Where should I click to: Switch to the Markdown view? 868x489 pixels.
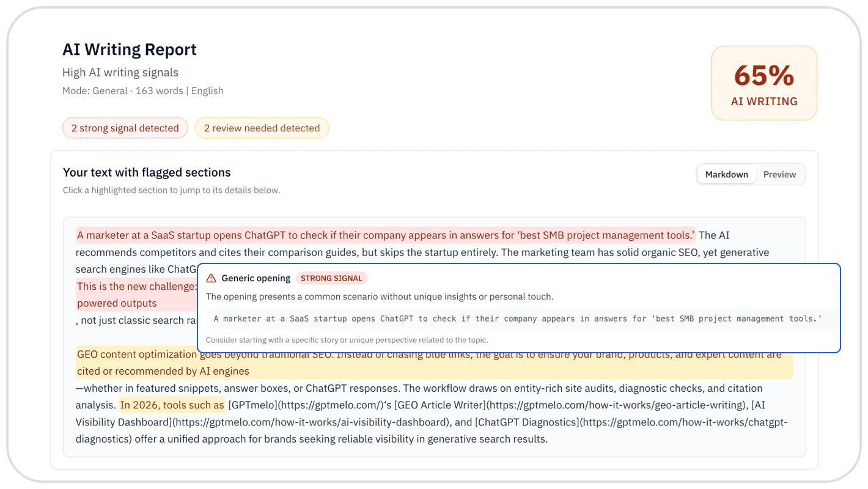726,174
